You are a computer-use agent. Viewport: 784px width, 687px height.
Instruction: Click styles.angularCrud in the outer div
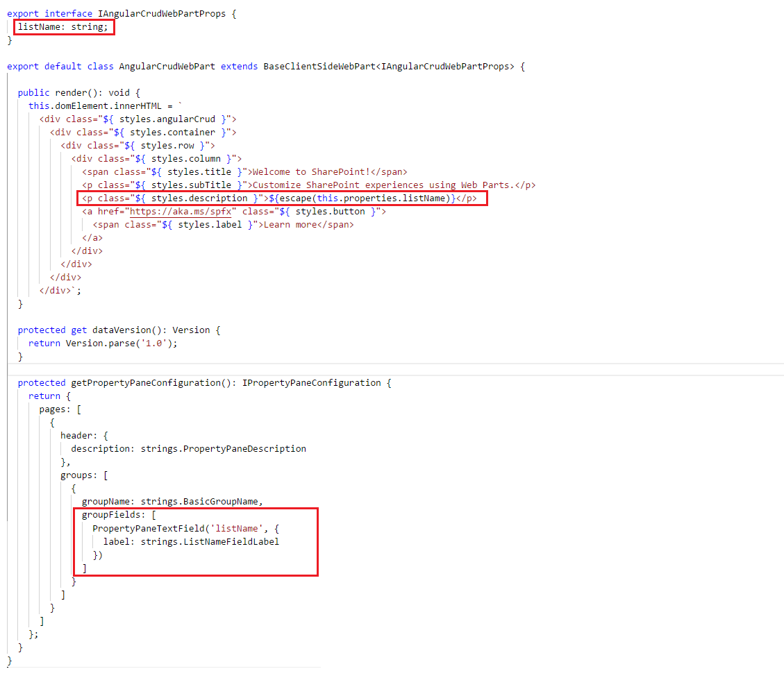[x=167, y=119]
